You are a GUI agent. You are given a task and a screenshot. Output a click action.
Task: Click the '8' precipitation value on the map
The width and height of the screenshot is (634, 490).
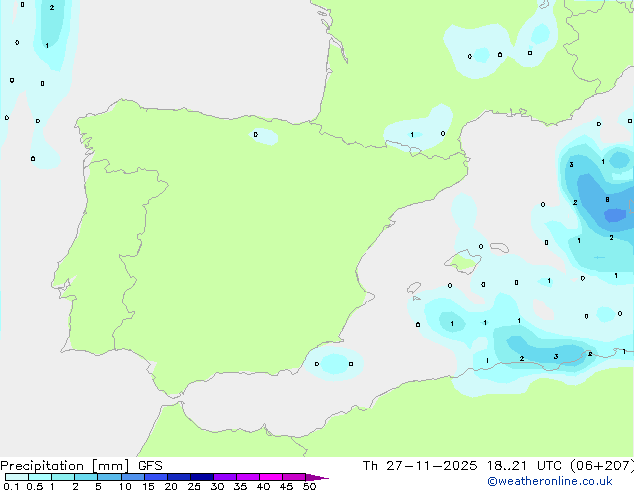click(607, 200)
